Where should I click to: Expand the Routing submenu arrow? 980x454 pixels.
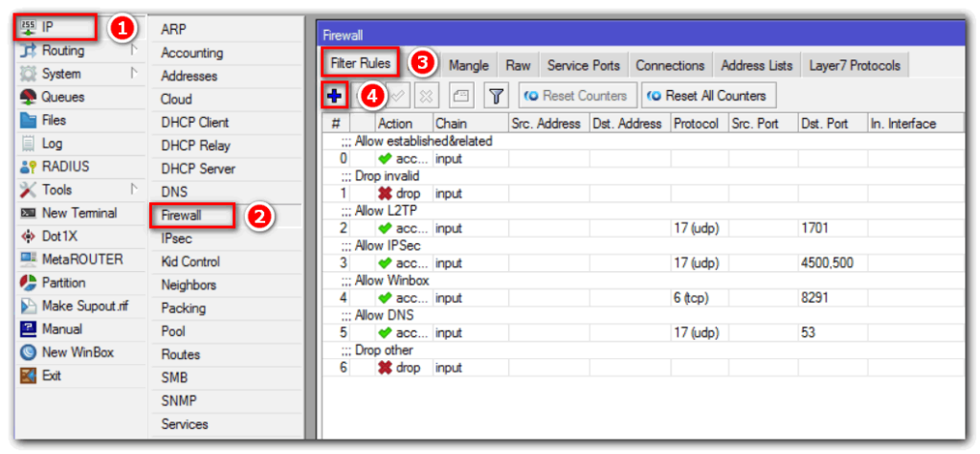pos(134,51)
